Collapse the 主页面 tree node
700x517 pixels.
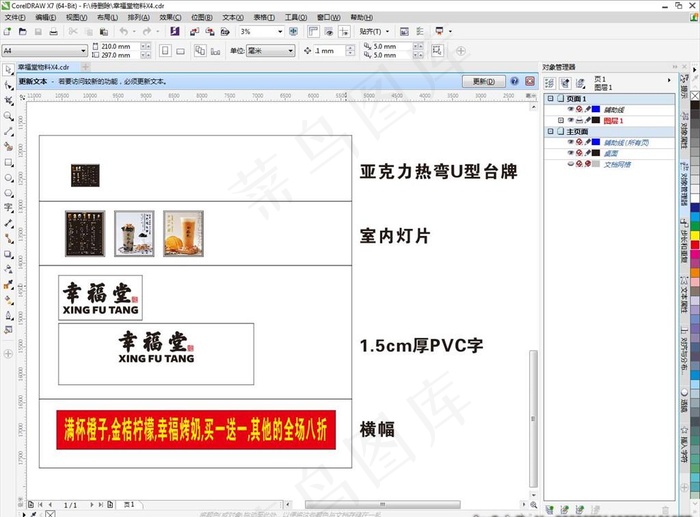click(x=550, y=131)
